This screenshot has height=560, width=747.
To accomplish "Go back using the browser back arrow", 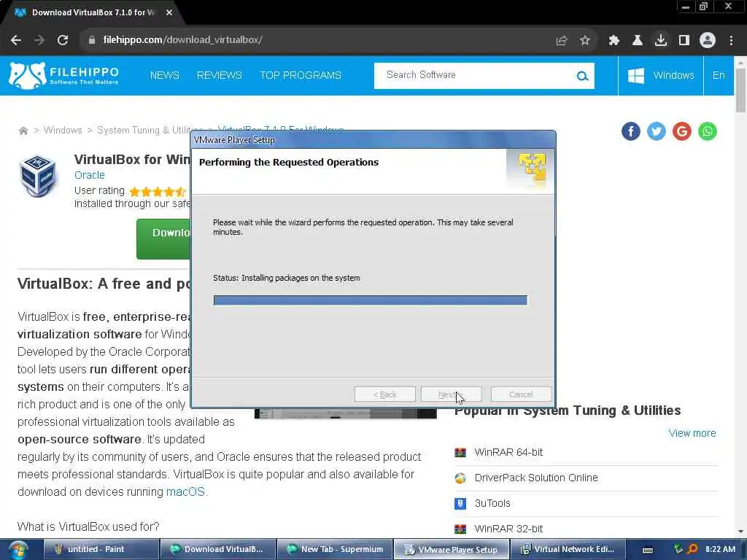I will click(x=16, y=40).
